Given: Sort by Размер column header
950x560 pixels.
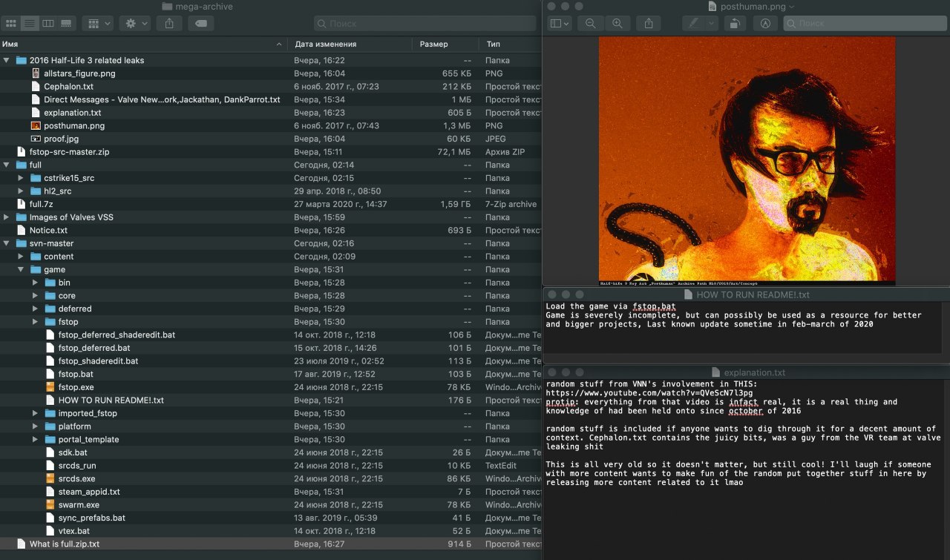Looking at the screenshot, I should [445, 44].
